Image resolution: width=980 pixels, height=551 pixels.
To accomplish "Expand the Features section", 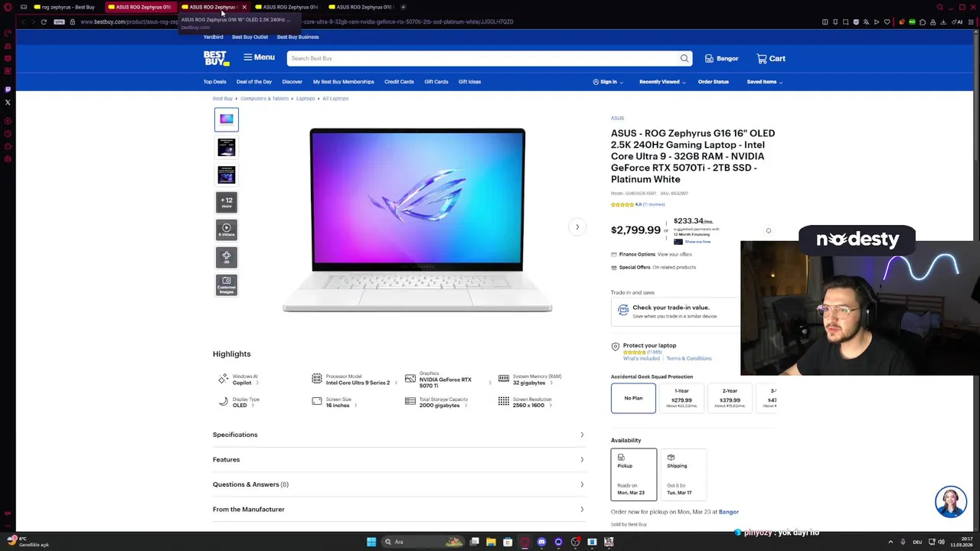I will 399,460.
